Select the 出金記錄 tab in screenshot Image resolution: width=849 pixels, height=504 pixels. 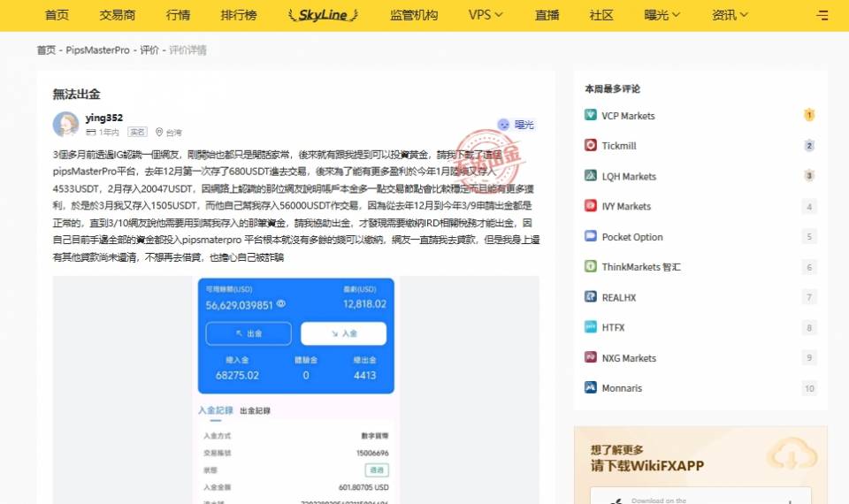(x=255, y=411)
